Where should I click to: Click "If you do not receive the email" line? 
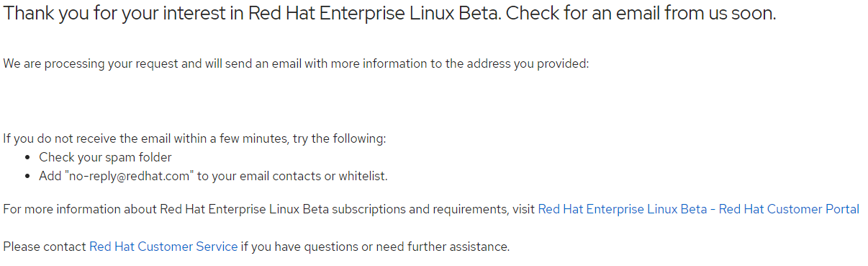click(194, 138)
